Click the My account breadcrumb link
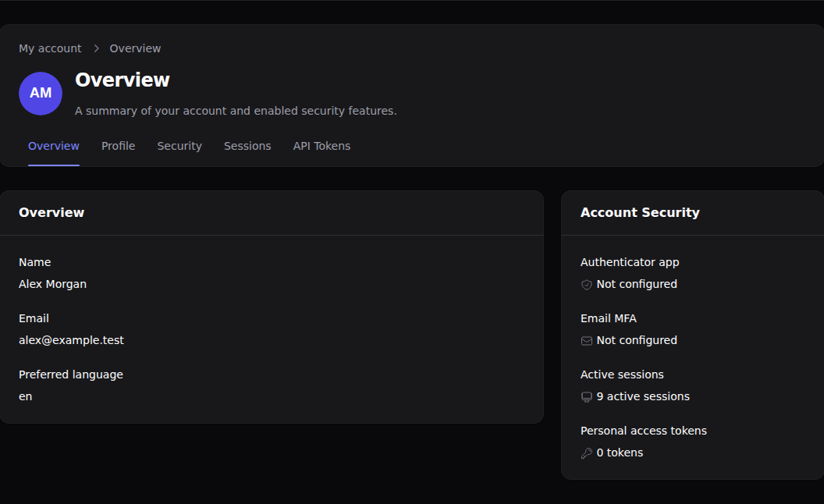Image resolution: width=824 pixels, height=504 pixels. tap(50, 48)
